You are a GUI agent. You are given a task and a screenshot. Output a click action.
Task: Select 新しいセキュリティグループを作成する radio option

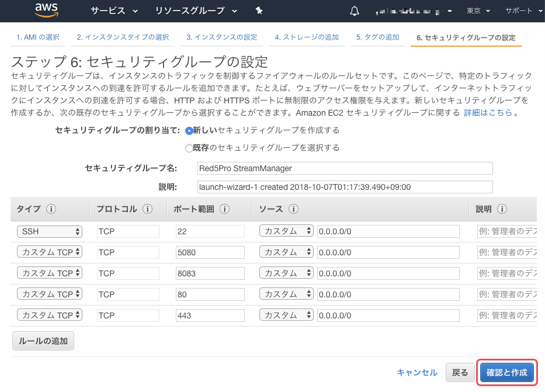[189, 130]
